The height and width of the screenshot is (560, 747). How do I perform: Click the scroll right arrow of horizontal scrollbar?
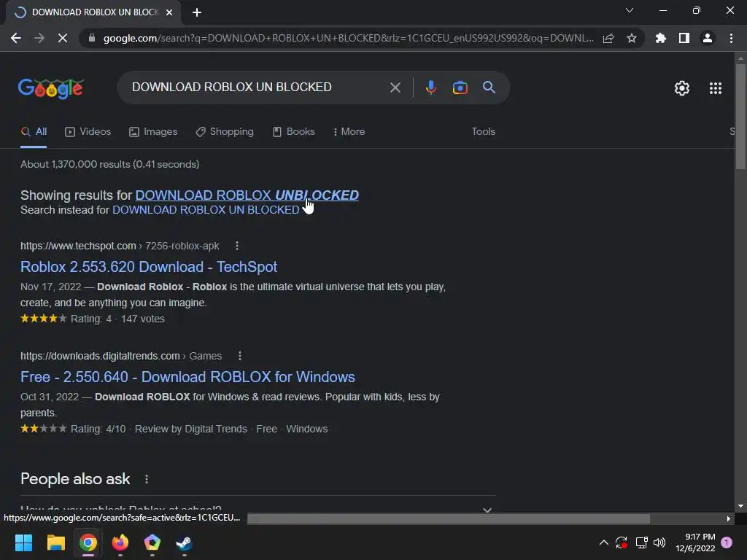[x=729, y=518]
